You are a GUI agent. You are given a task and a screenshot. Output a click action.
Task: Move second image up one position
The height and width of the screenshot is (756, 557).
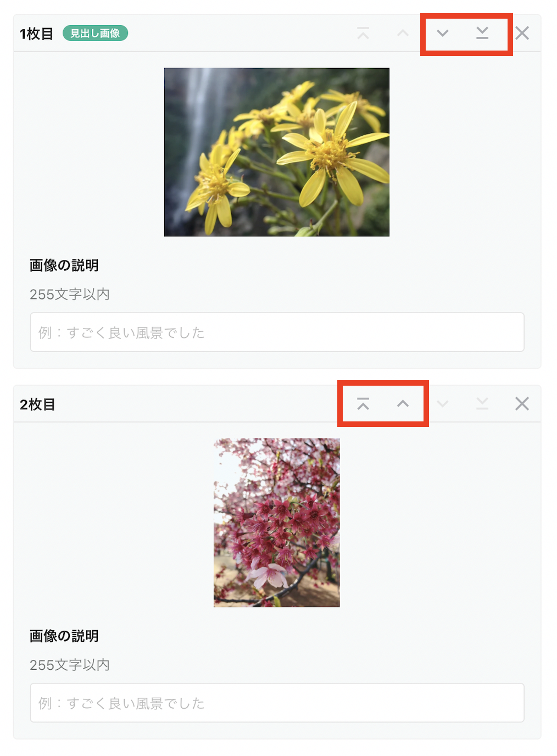[403, 404]
